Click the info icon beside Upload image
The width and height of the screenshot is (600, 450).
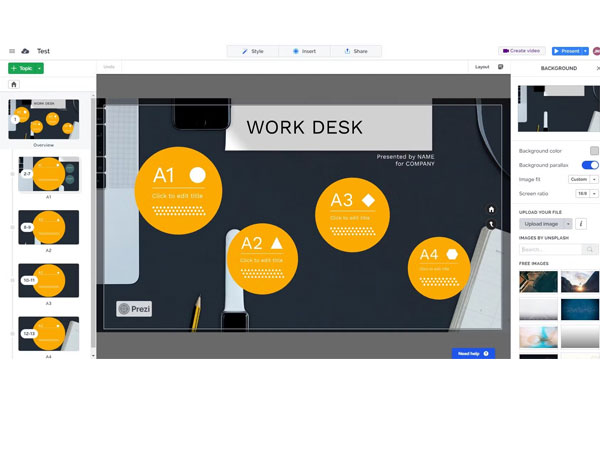pyautogui.click(x=582, y=224)
